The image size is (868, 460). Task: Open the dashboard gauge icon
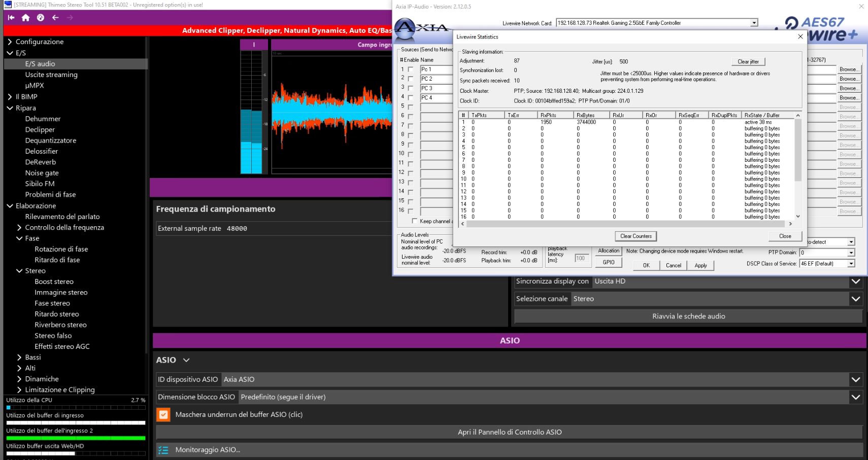[41, 18]
